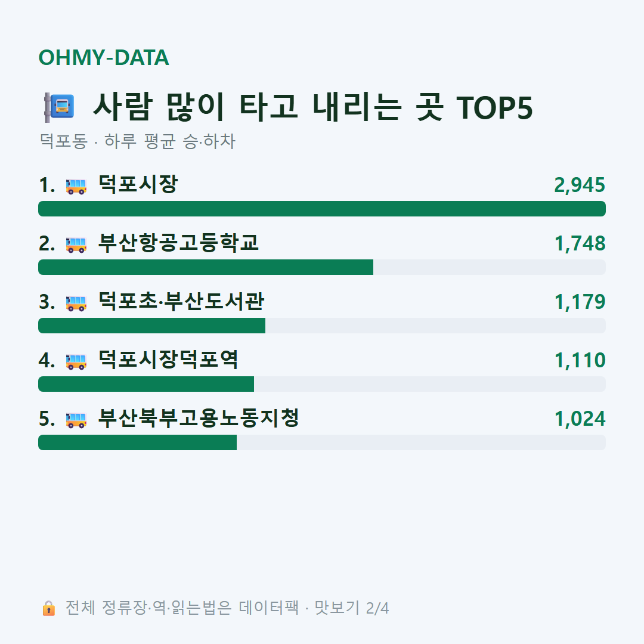Click the bus stop sign icon in title
Viewport: 644px width, 644px height.
click(59, 107)
